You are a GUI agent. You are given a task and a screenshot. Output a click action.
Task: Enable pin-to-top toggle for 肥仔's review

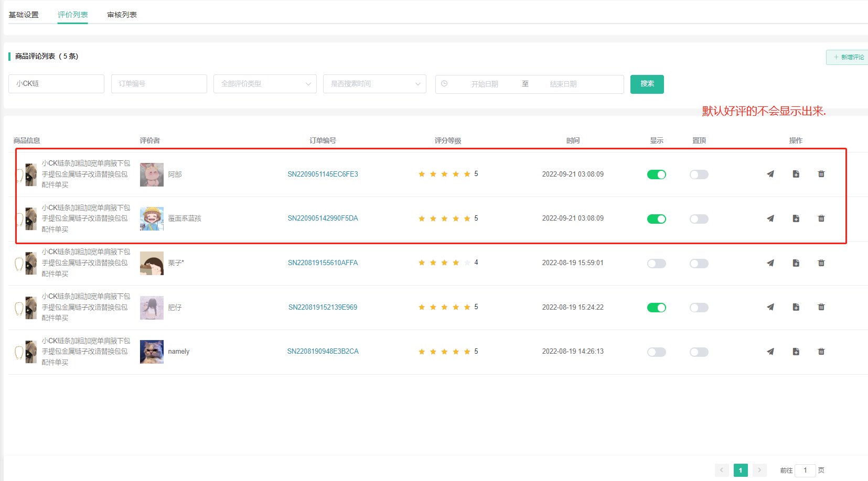point(699,308)
